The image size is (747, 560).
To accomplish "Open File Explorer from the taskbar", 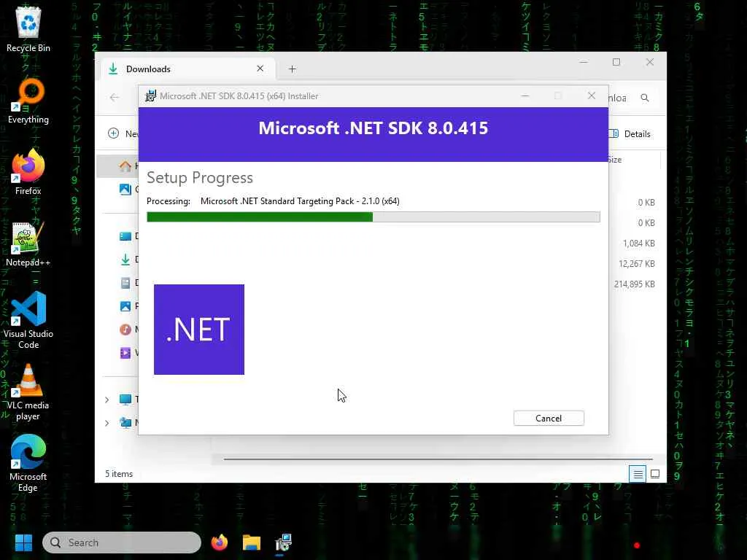I will 252,542.
